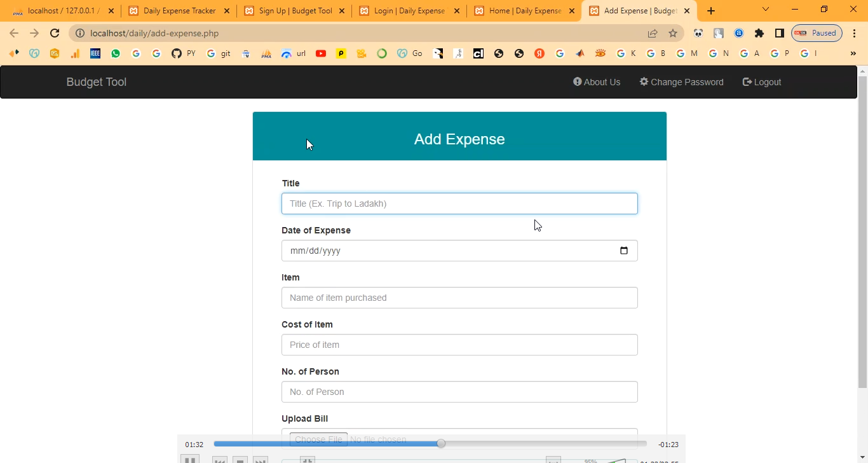Viewport: 868px width, 463px height.
Task: Expand the hidden bookmarks overflow chevron
Action: tap(853, 53)
